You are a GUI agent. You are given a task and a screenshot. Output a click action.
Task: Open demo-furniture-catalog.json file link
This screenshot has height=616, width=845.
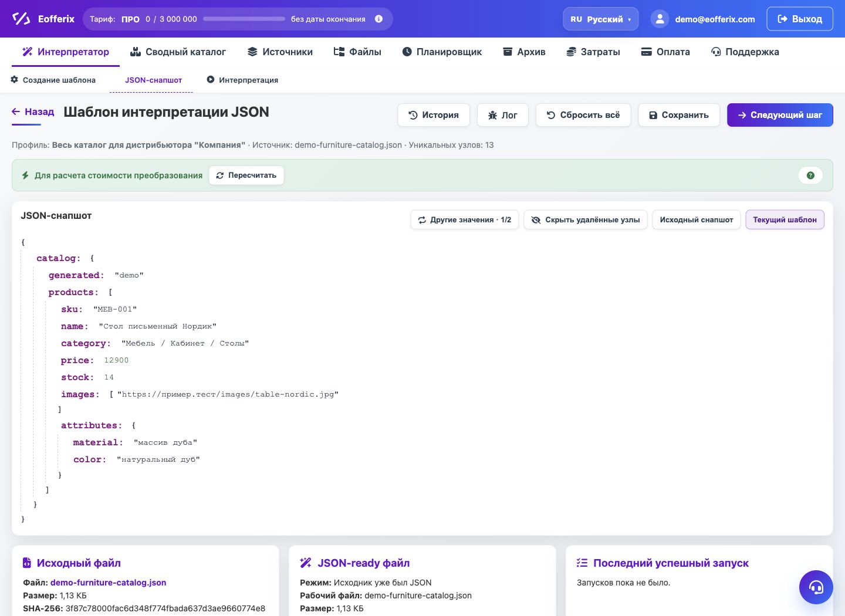(108, 583)
